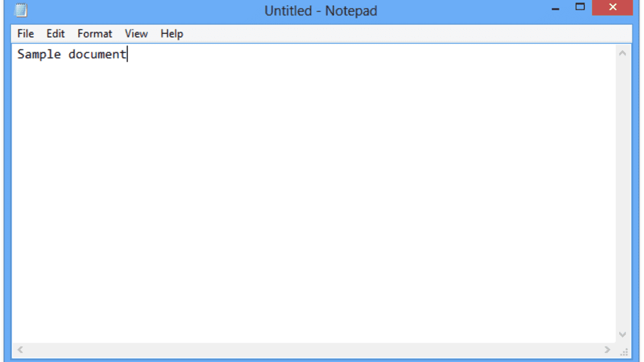
Task: Open the File menu
Action: (x=25, y=34)
